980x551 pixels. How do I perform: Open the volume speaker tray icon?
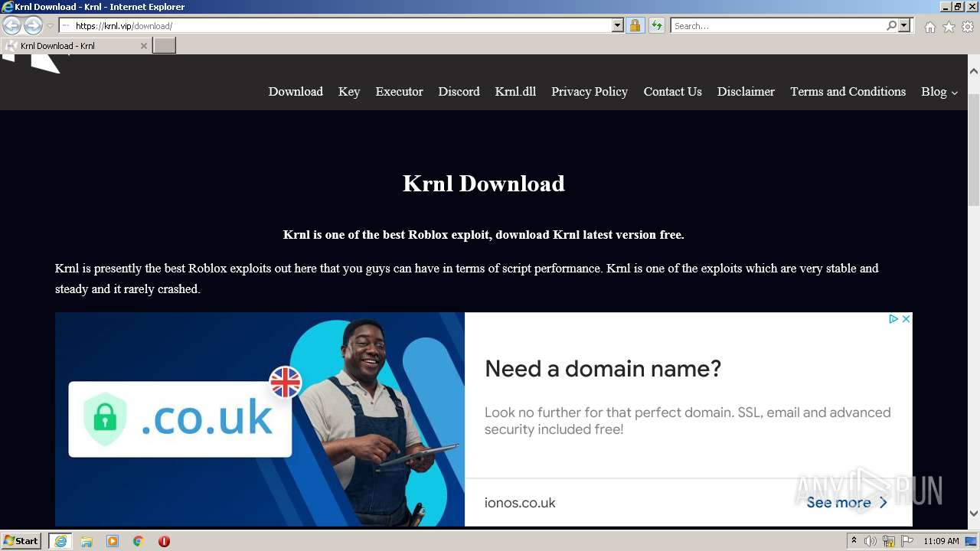(871, 541)
